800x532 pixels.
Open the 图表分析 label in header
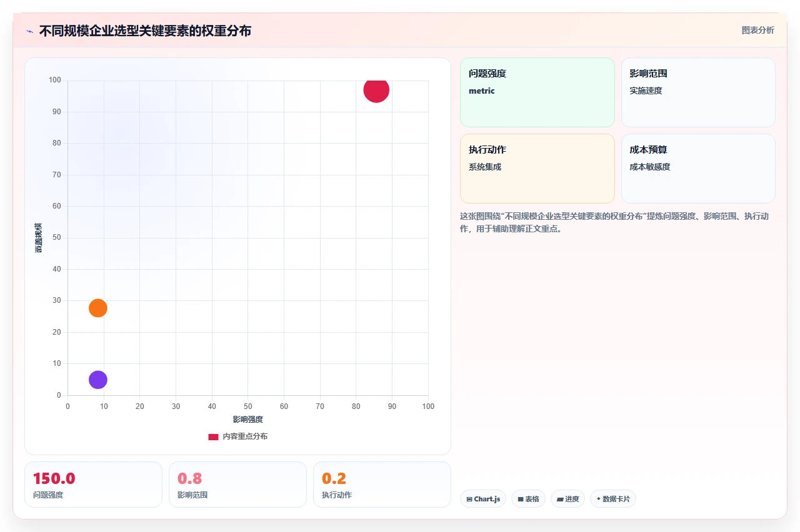point(757,30)
